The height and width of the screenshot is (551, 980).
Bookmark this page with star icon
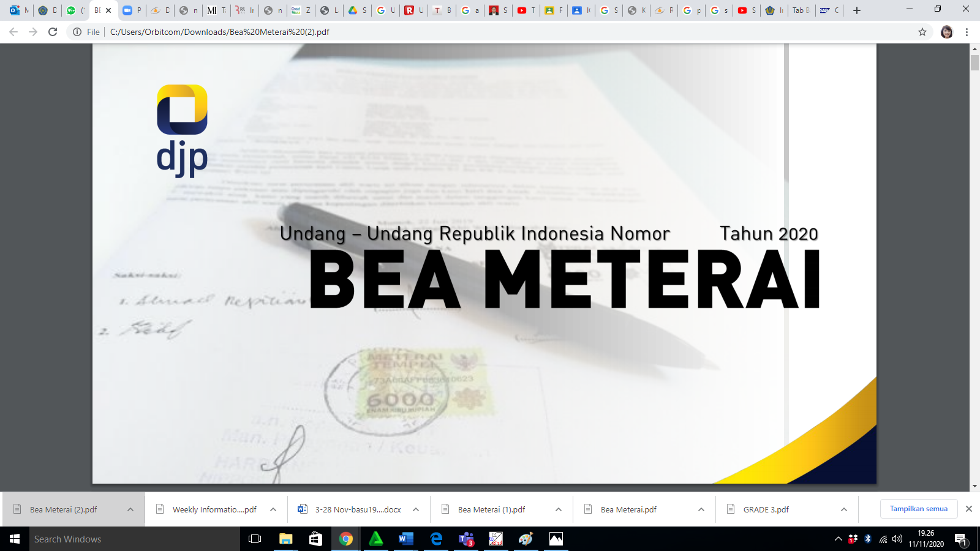922,32
